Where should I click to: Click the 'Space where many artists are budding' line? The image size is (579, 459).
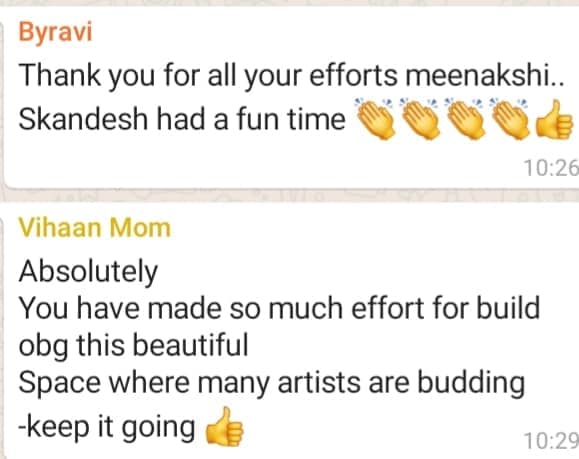click(271, 383)
